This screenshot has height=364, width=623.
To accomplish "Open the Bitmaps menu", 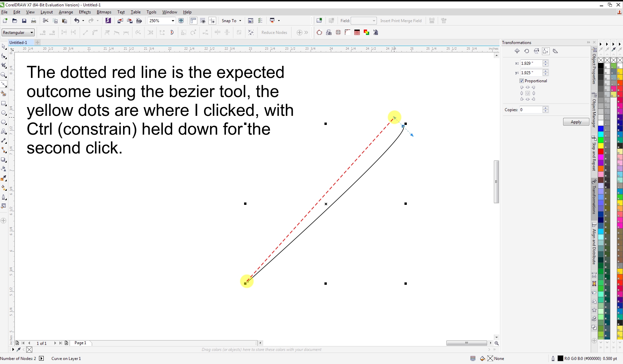I will tap(104, 12).
